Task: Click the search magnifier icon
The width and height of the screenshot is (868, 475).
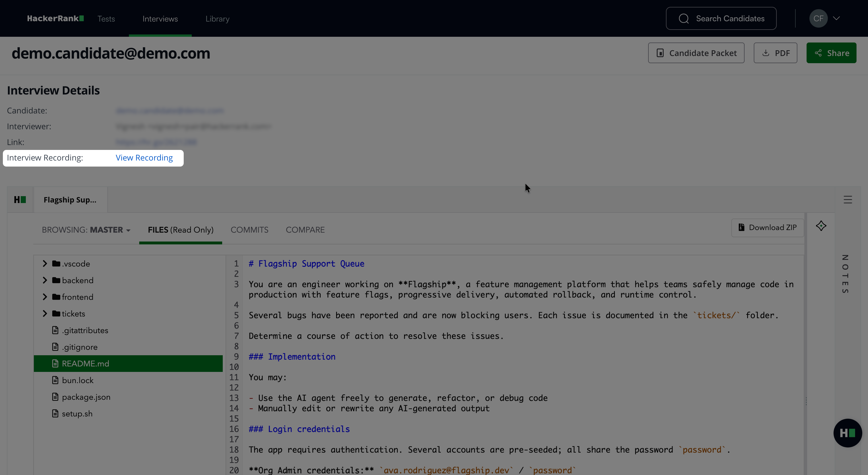Action: pyautogui.click(x=684, y=19)
